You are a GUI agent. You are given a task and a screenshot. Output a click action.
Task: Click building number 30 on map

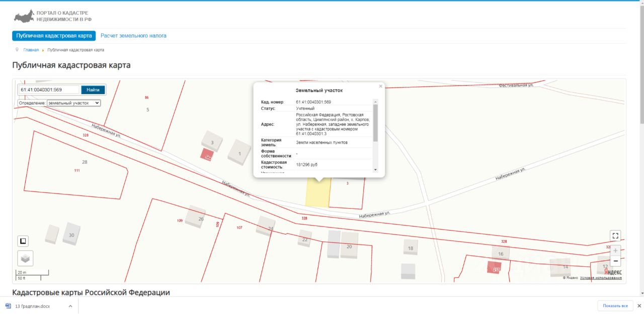[71, 235]
